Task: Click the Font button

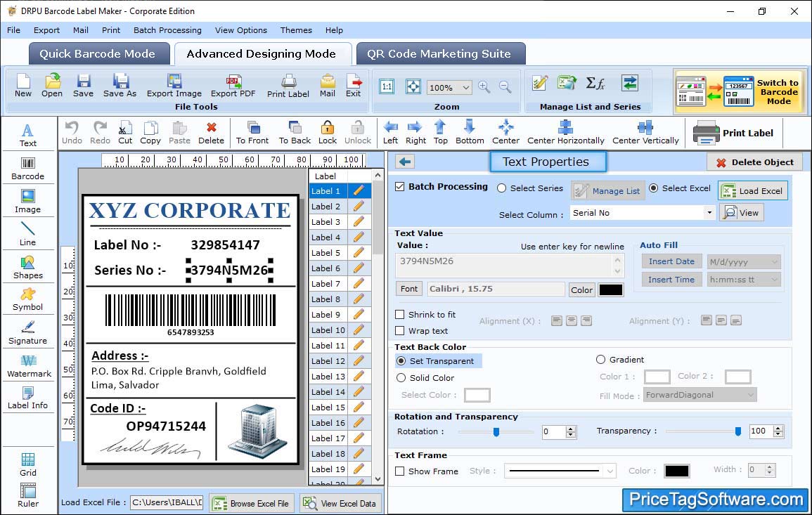Action: click(409, 289)
